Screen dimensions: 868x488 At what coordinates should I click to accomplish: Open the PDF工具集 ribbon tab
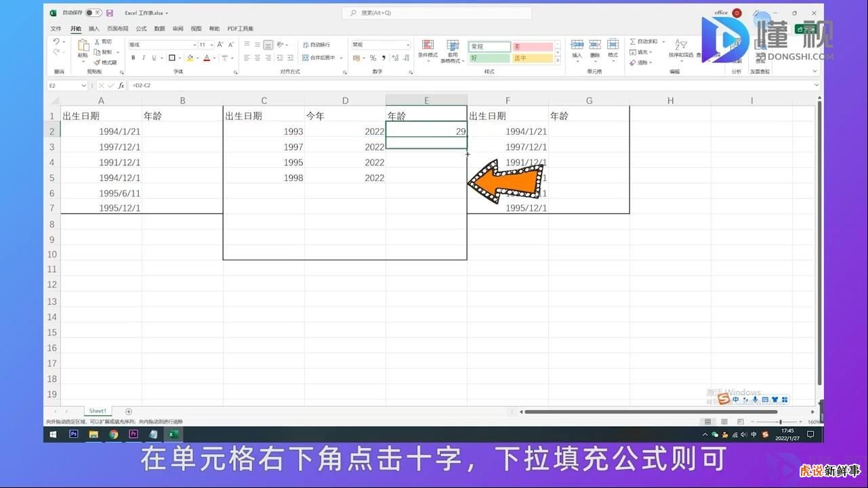[240, 28]
